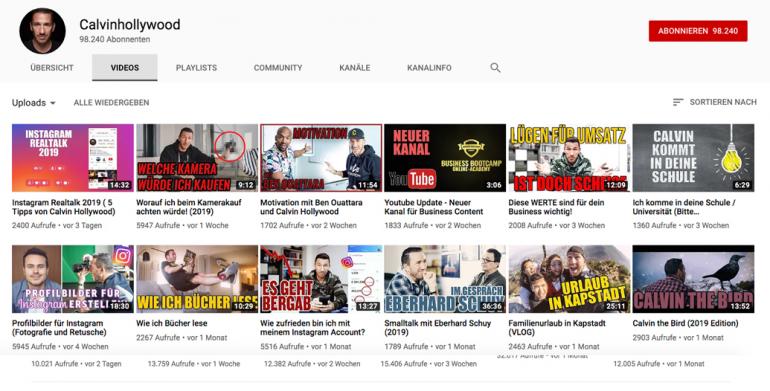Click the 2463 Aufrufe vor 1 Monat text
The height and width of the screenshot is (391, 770).
point(554,346)
